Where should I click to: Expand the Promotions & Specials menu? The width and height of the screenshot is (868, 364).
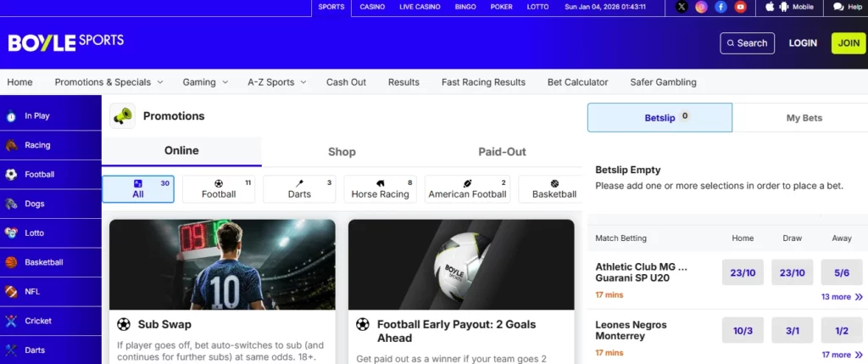point(108,82)
